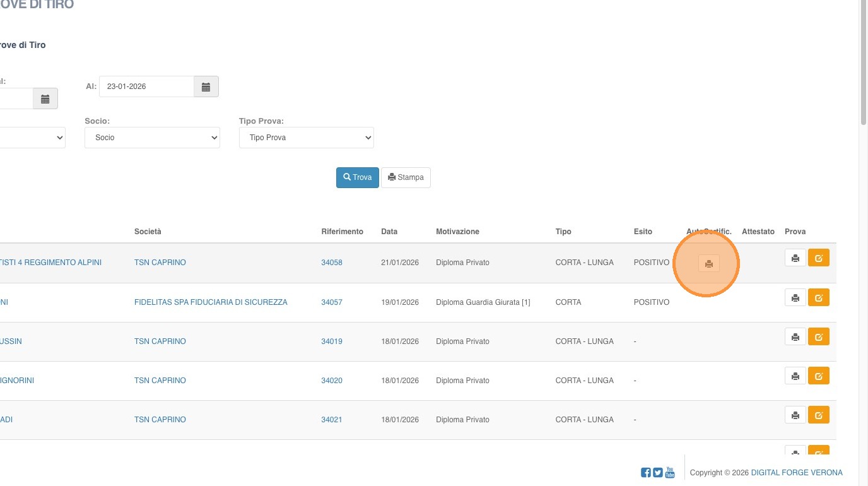Open TSN CAPRINO link in row 34021
Image resolution: width=868 pixels, height=486 pixels.
160,420
